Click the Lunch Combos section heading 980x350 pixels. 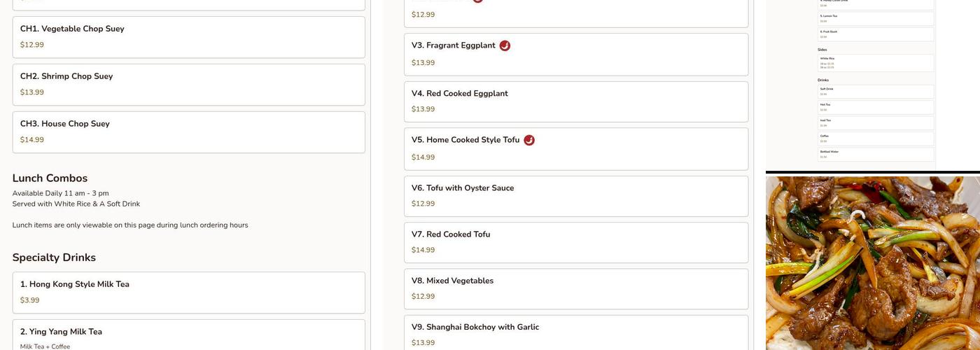tap(50, 178)
